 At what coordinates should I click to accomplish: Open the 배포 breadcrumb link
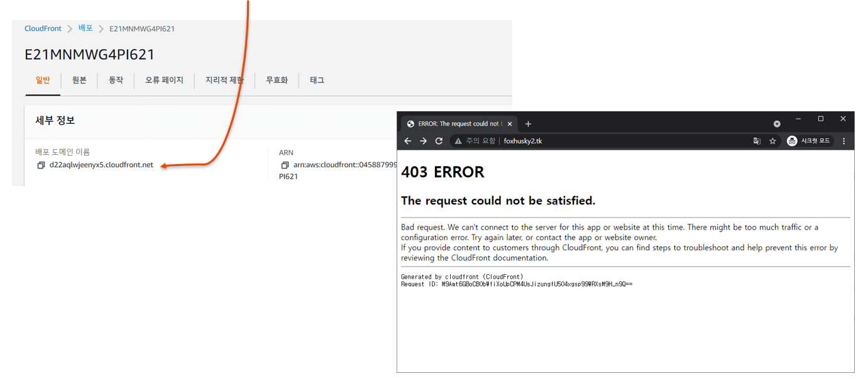85,28
